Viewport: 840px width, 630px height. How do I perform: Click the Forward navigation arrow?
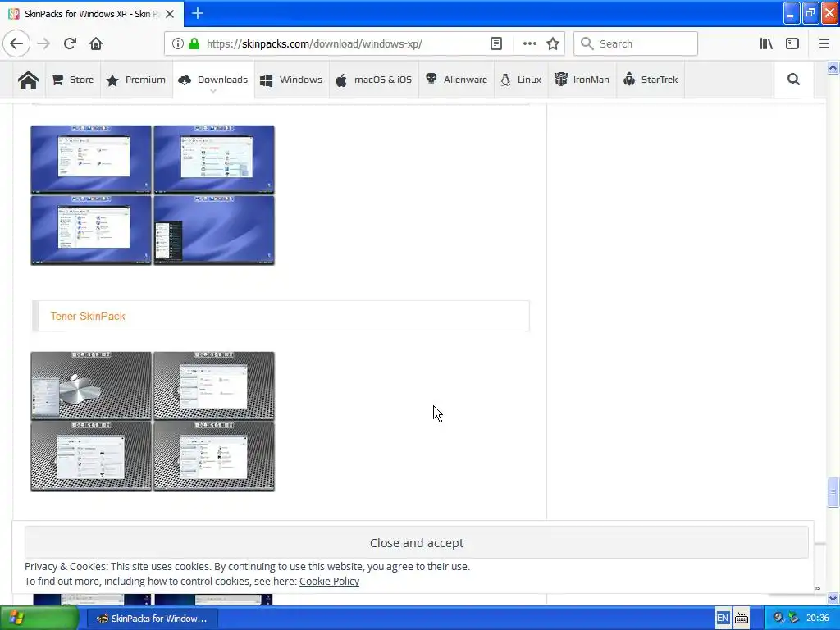[x=43, y=43]
